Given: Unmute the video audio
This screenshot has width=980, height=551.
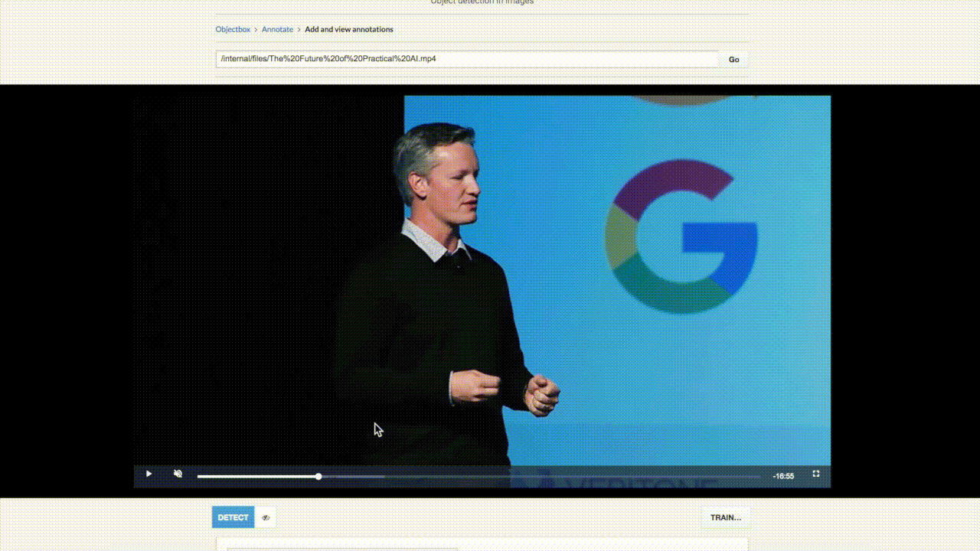Looking at the screenshot, I should pyautogui.click(x=178, y=474).
